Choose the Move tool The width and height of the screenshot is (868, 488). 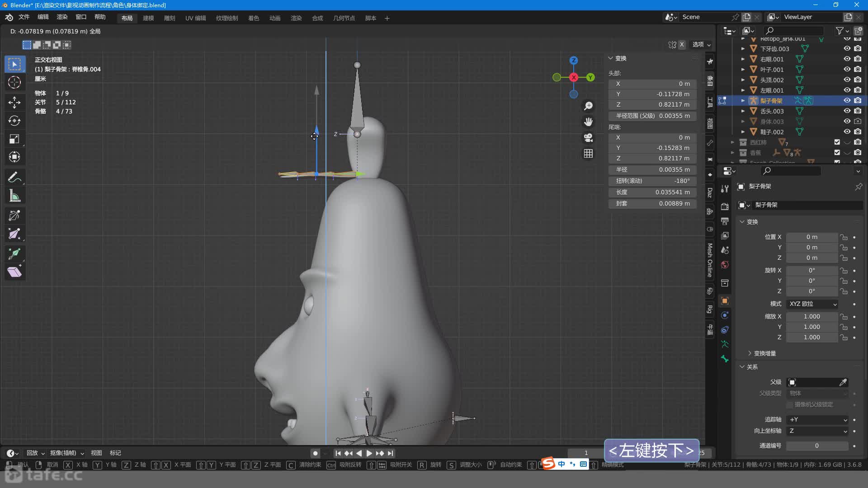point(14,102)
